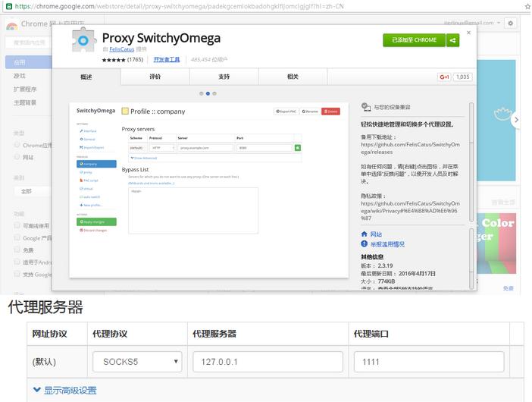Screen dimensions: 532x402
Task: Expand 显示高级设置 advanced settings
Action: tap(65, 390)
